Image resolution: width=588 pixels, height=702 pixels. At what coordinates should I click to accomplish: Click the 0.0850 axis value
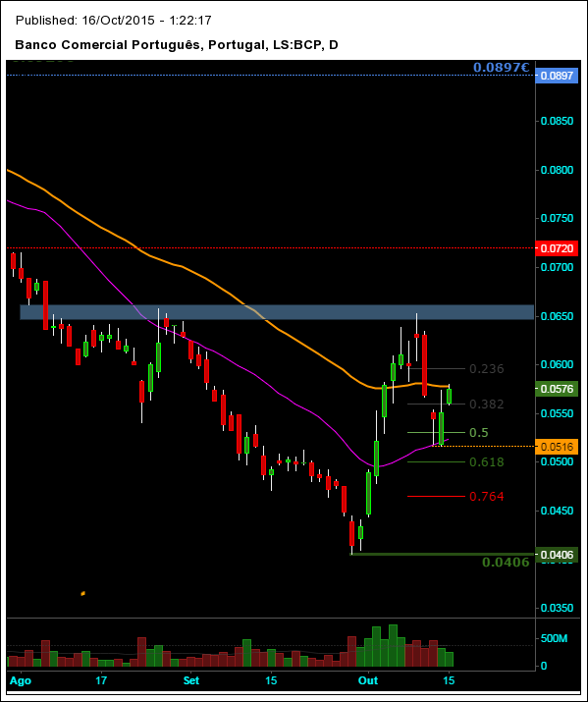[x=557, y=122]
